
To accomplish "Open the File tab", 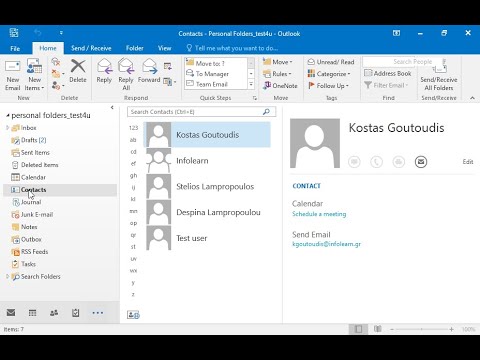I will point(15,48).
